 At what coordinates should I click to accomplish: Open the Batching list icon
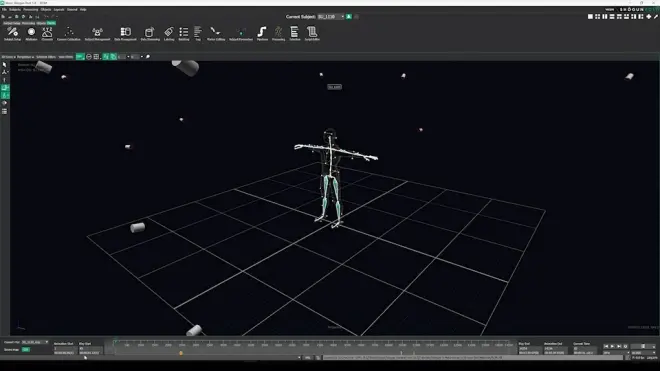coord(184,34)
